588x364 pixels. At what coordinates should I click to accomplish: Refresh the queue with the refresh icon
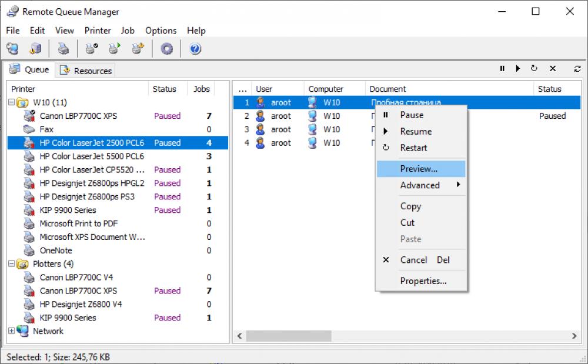[577, 68]
